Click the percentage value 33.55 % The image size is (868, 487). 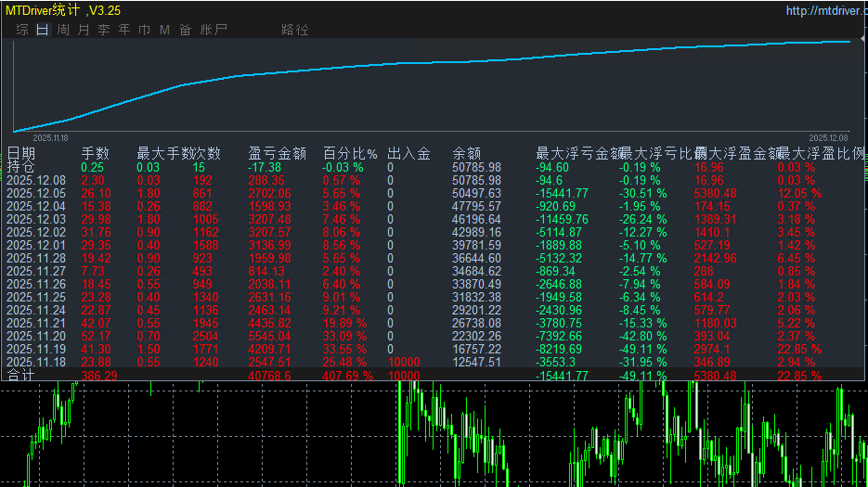(344, 349)
